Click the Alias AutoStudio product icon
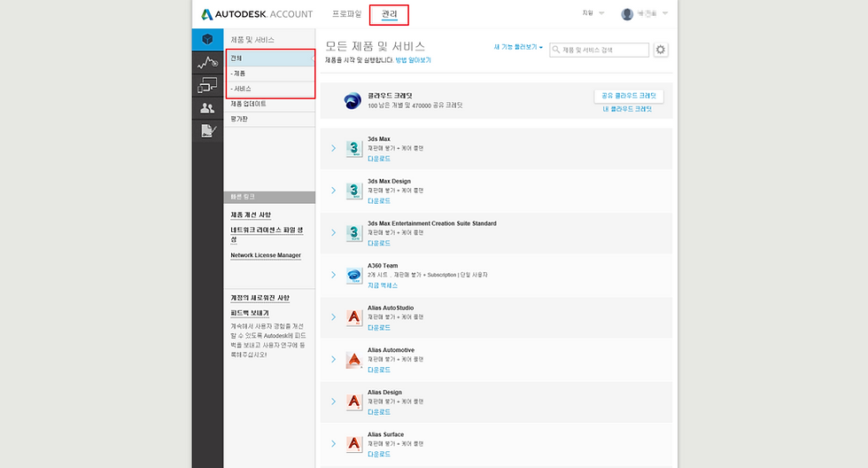Image resolution: width=868 pixels, height=468 pixels. tap(353, 317)
